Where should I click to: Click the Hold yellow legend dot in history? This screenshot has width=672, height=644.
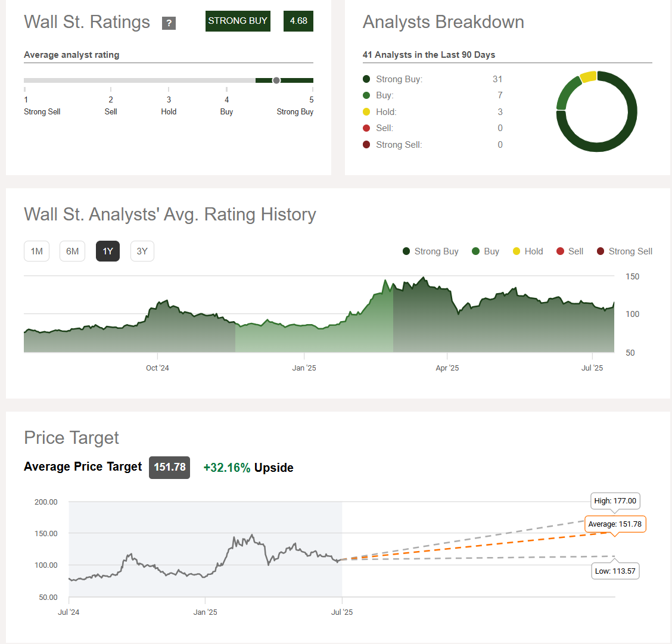tap(517, 251)
